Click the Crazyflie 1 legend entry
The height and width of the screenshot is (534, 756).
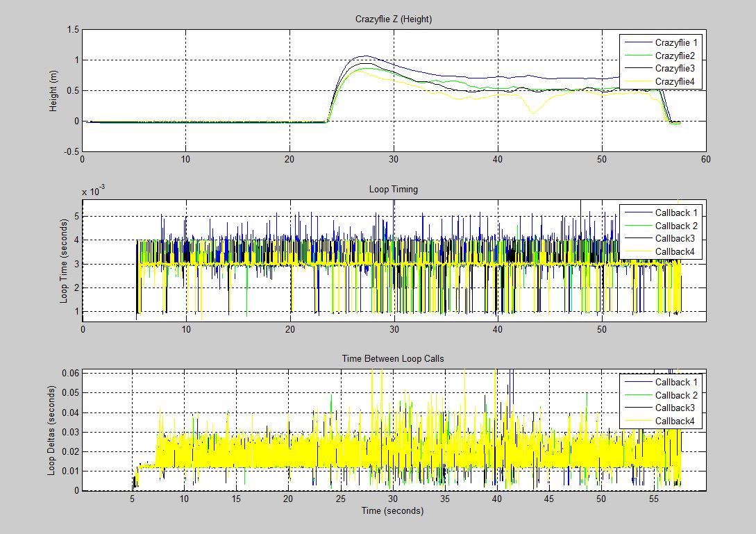click(675, 43)
